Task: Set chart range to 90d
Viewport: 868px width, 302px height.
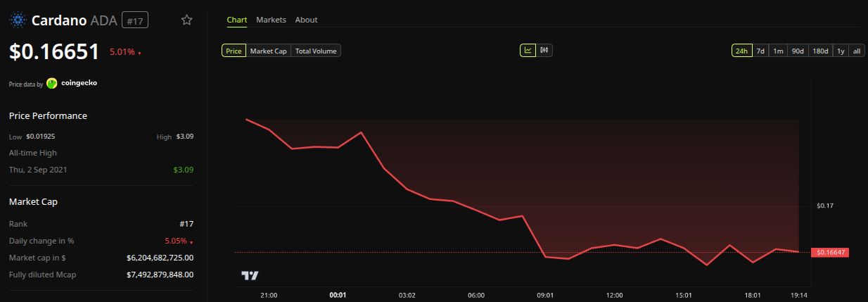Action: 798,51
